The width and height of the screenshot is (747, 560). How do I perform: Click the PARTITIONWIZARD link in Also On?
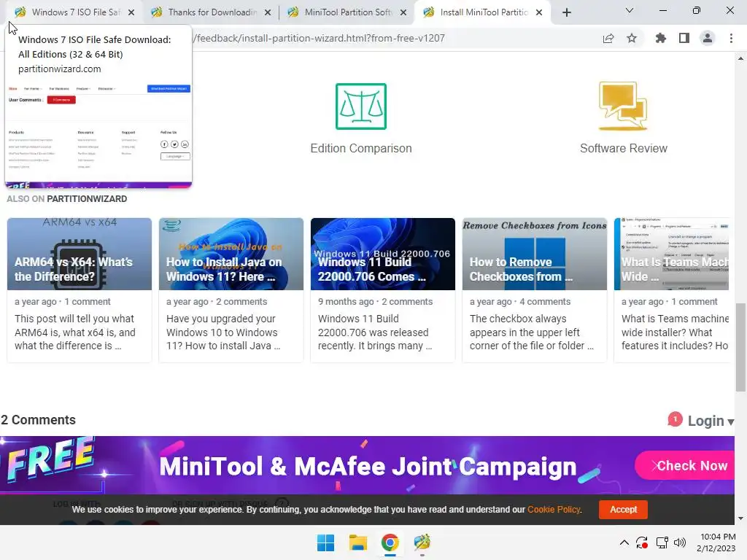click(x=87, y=199)
